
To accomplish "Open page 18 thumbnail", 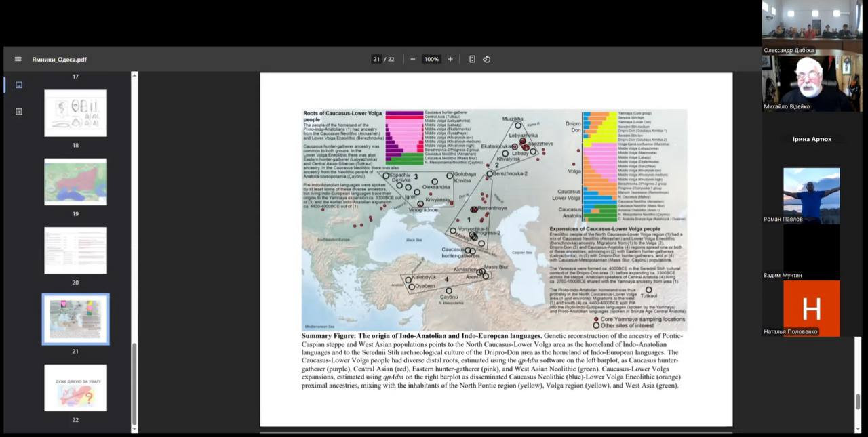I will point(75,113).
